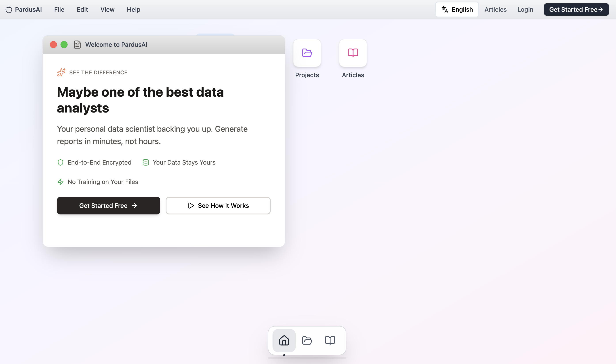Open the View menu
Screen dimensions: 616x364
coord(107,9)
